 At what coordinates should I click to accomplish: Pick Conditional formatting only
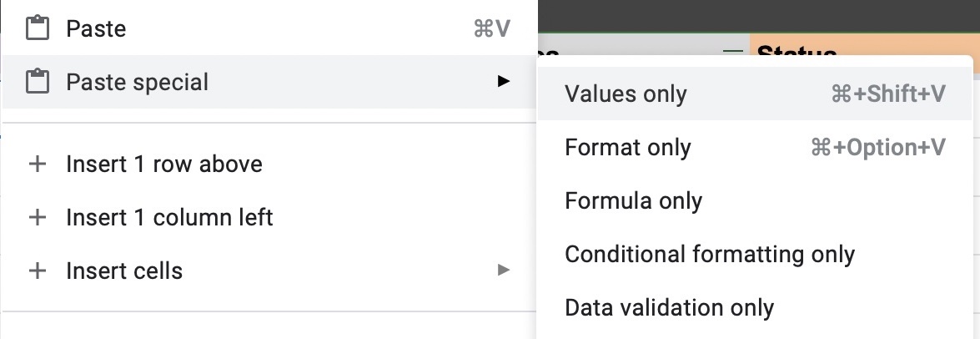[x=709, y=255]
